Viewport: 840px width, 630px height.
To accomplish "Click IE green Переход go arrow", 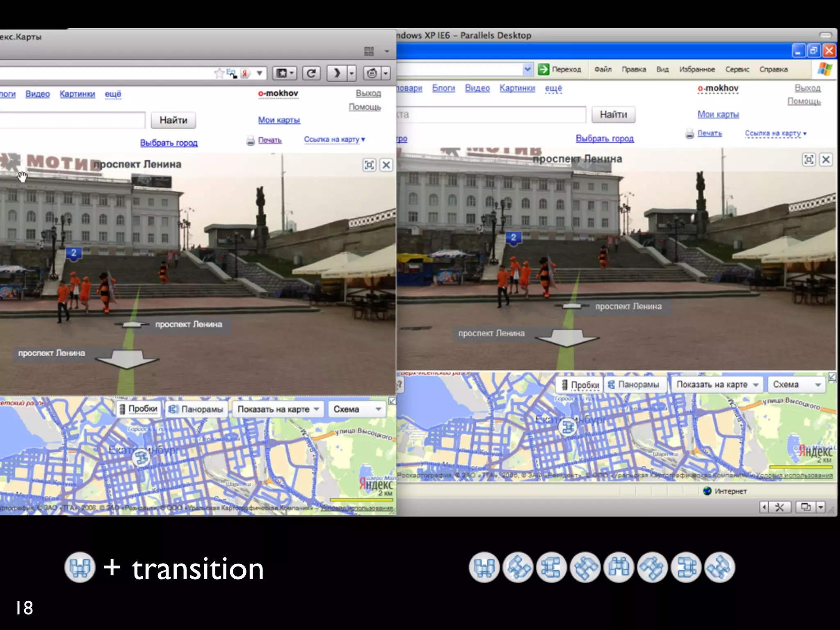I will (x=544, y=69).
